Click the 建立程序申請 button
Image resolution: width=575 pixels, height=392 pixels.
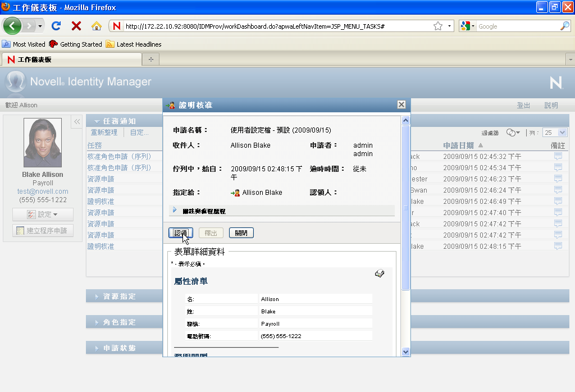(x=43, y=231)
